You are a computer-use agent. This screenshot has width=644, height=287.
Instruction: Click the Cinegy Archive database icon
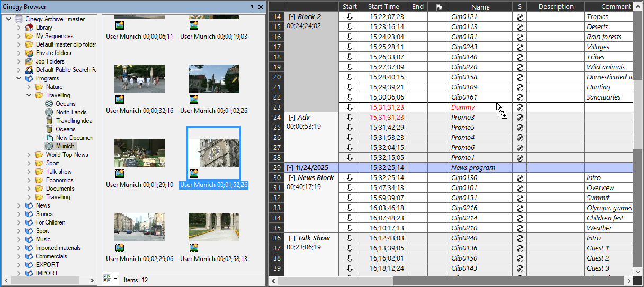(20, 19)
